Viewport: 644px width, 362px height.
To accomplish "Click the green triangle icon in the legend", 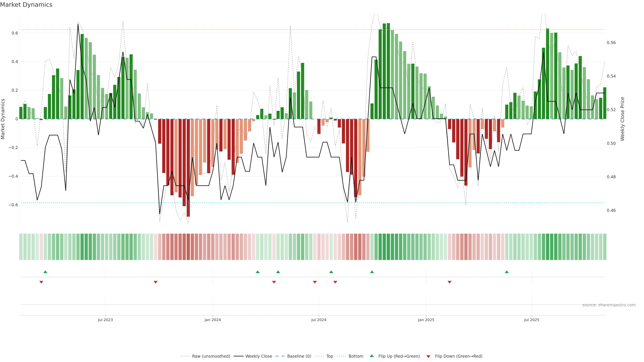I will coord(372,356).
